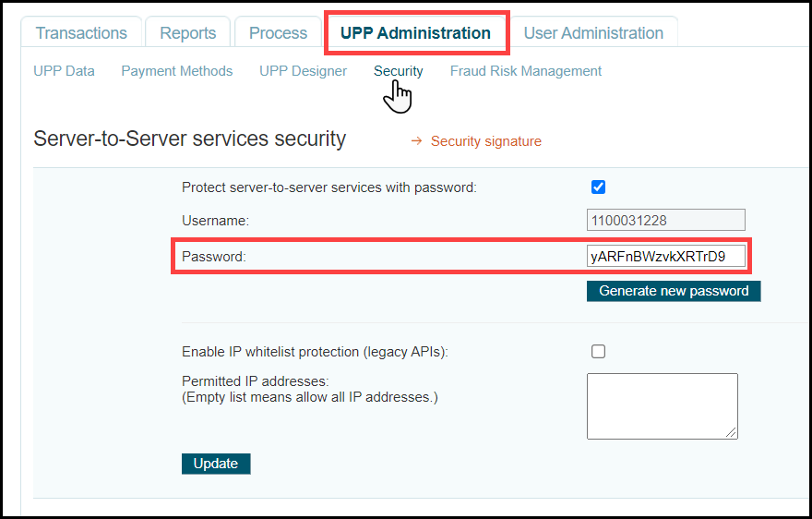Select the UPP Administration tab
The width and height of the screenshot is (812, 519).
[x=415, y=33]
